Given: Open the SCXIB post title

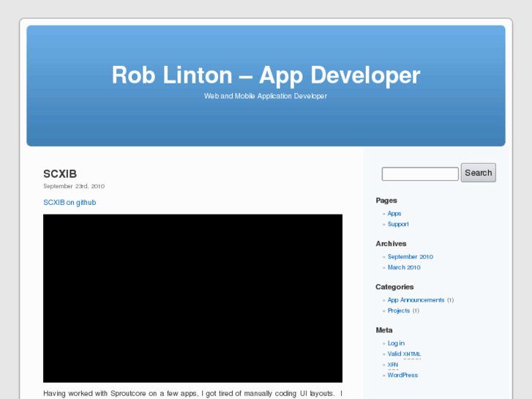Looking at the screenshot, I should [x=60, y=174].
